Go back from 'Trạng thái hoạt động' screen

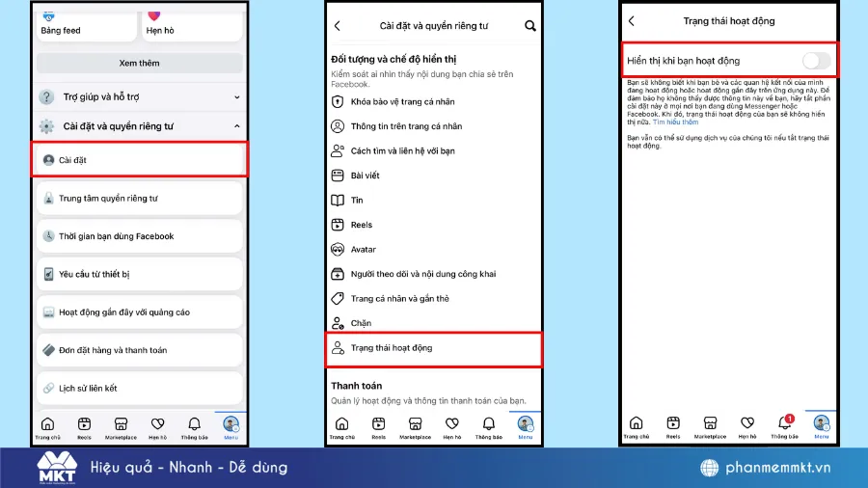coord(632,21)
